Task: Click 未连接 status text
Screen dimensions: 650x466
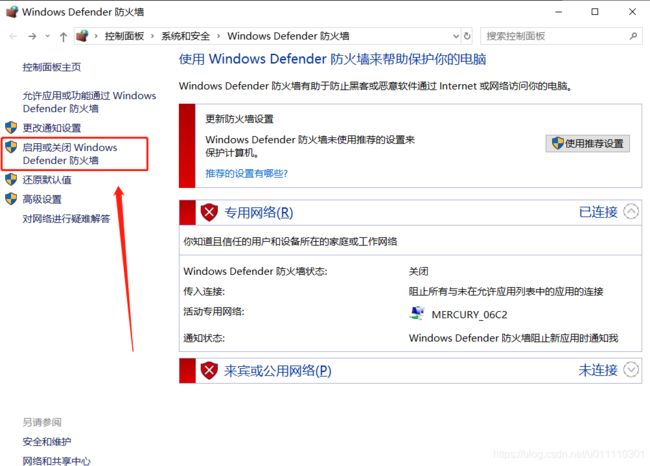Action: click(x=598, y=370)
